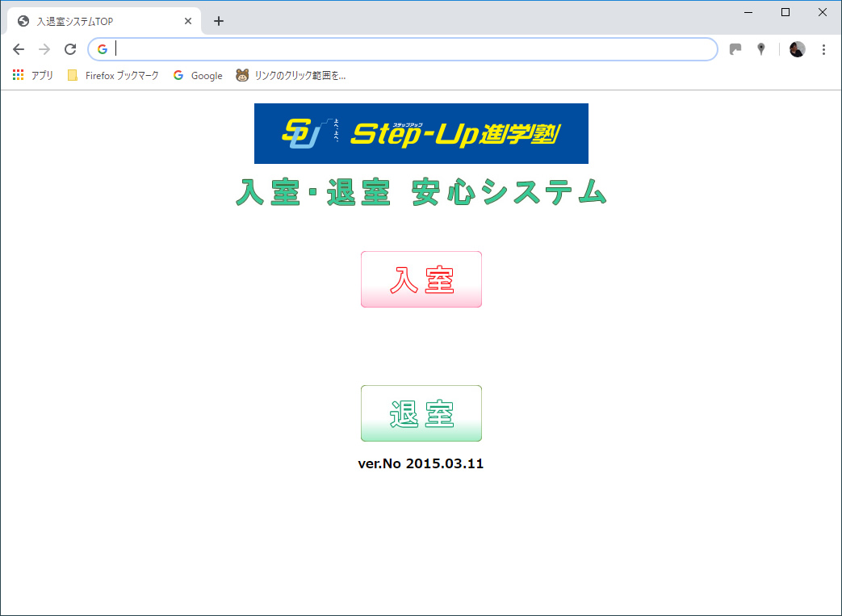The image size is (842, 616).
Task: Minimize the Chrome window
Action: (748, 12)
